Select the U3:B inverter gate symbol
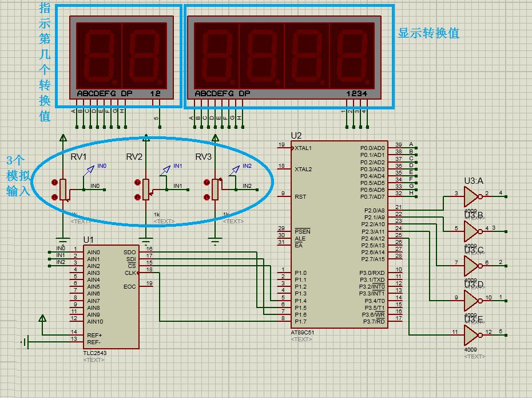532x398 pixels. tap(473, 231)
